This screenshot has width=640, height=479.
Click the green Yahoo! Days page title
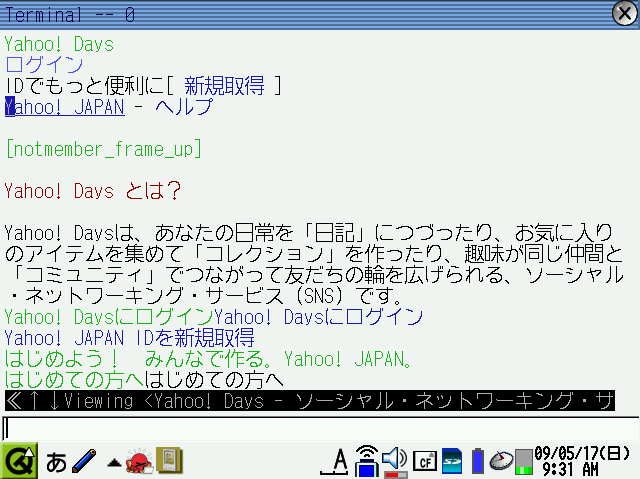point(59,44)
